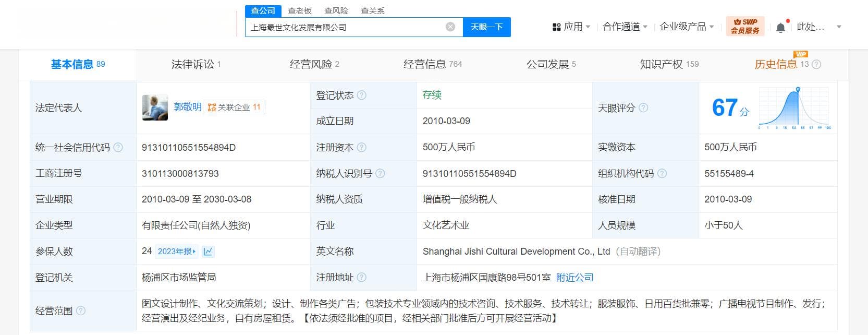The width and height of the screenshot is (868, 335).
Task: Open the 经营风险 tab
Action: point(314,64)
